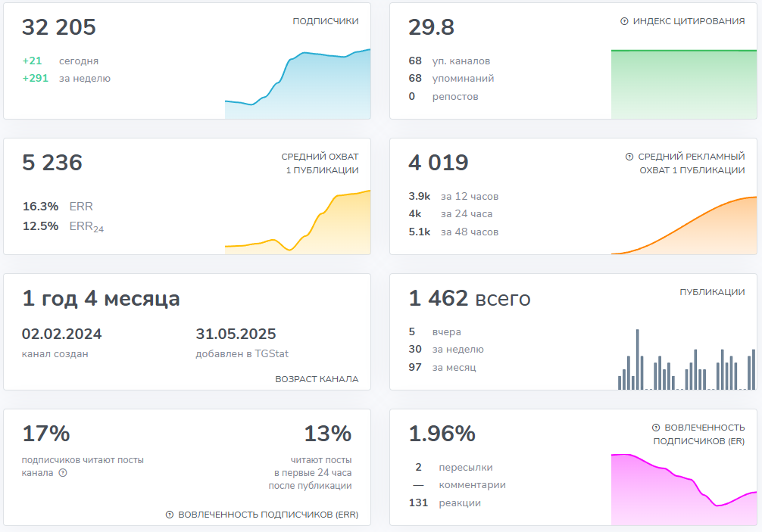
Task: Click the ВОВЛЕЧЕННОСТЬ ПОДПИСЧИКОВ (ER) title
Action: pos(699,434)
